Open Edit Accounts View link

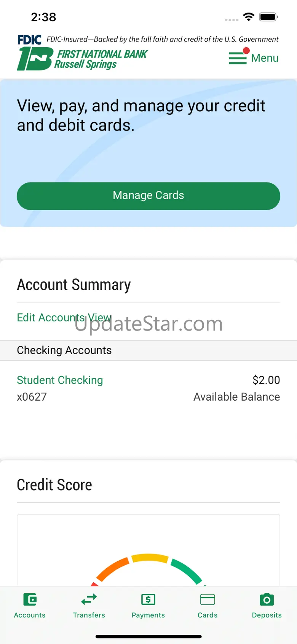(x=64, y=318)
